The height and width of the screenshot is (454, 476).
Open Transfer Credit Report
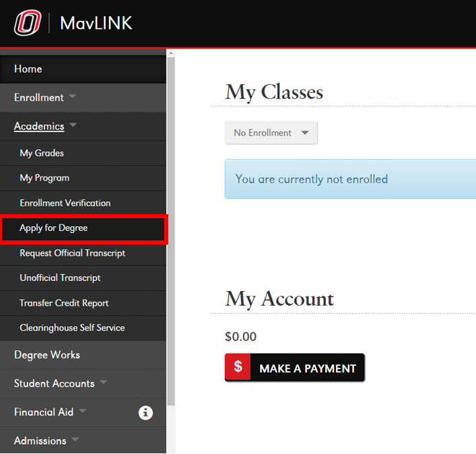tap(64, 303)
